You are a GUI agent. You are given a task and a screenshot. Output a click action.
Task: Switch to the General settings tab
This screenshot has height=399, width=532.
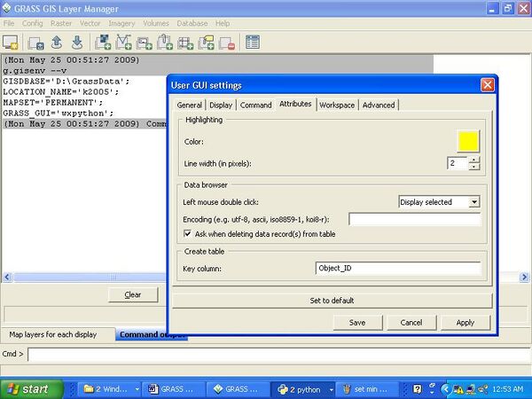tap(190, 106)
